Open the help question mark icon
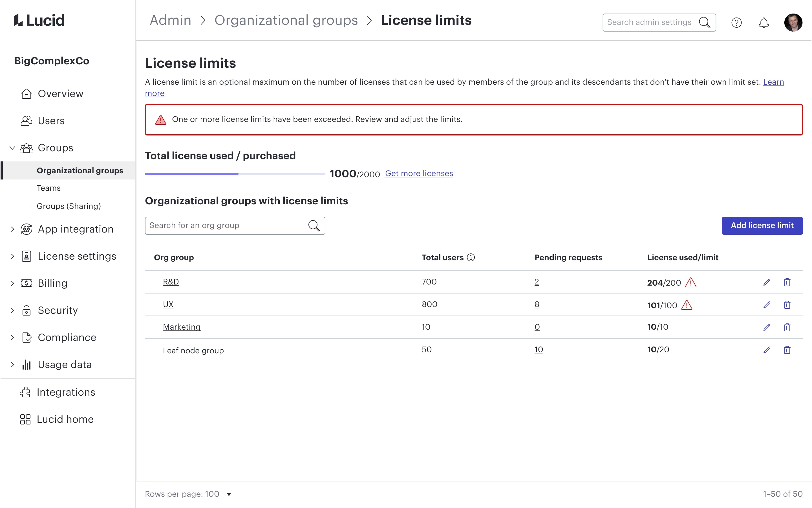Viewport: 812px width, 508px height. pos(736,23)
